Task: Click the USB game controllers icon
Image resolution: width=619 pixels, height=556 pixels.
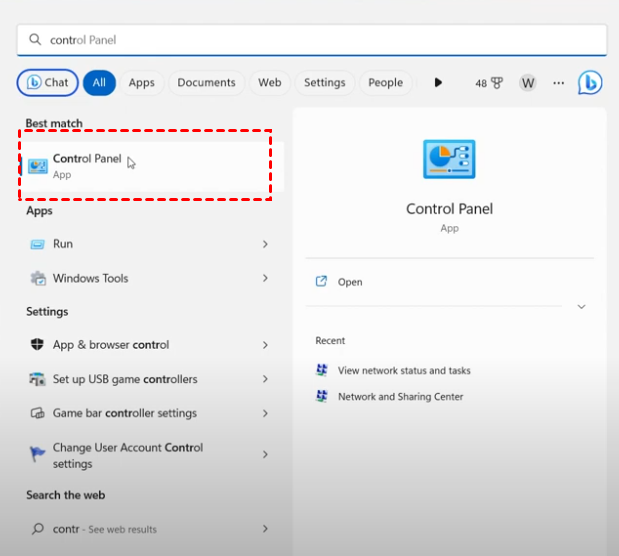Action: 37,379
